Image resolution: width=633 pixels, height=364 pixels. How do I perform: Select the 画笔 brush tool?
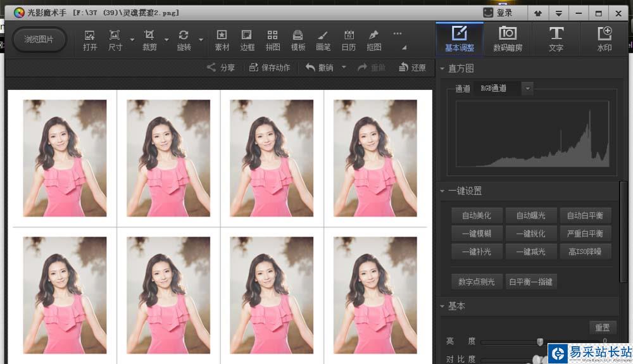click(x=323, y=41)
